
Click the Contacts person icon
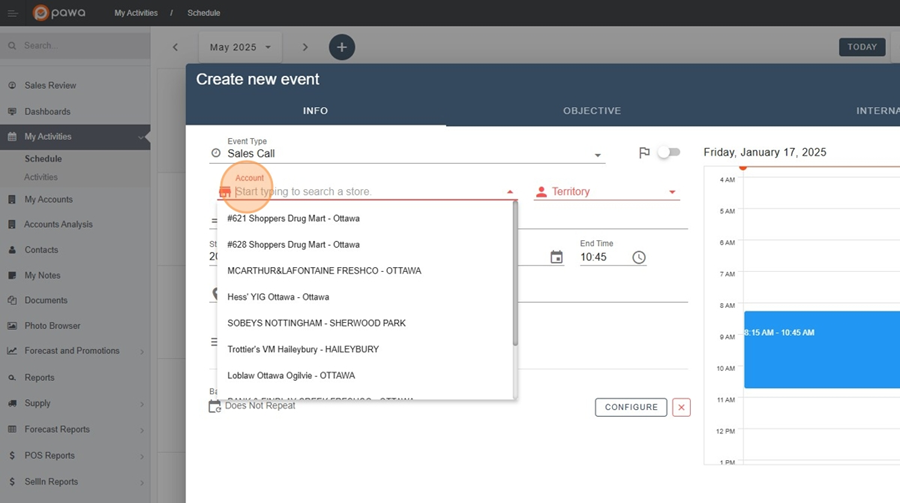click(12, 250)
